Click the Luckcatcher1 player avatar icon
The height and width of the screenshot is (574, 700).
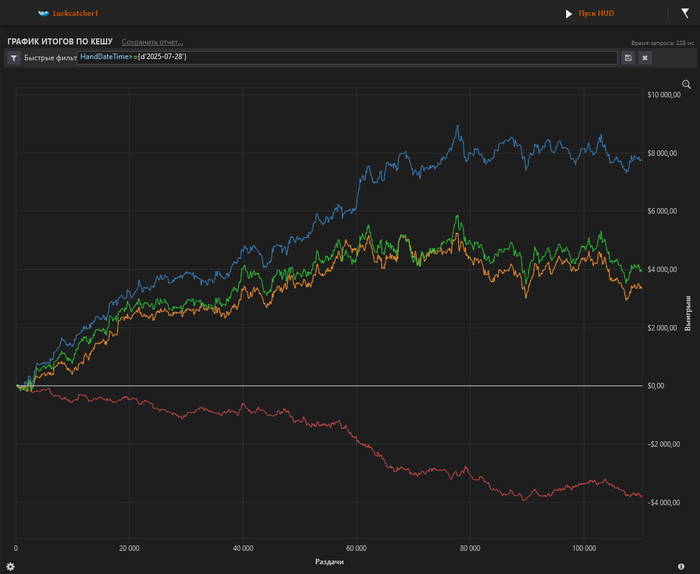[43, 14]
